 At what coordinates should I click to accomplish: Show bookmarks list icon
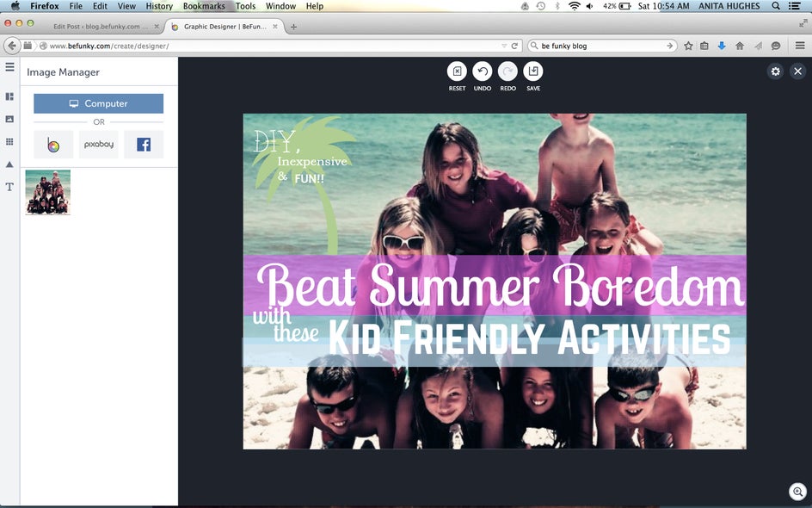click(704, 46)
